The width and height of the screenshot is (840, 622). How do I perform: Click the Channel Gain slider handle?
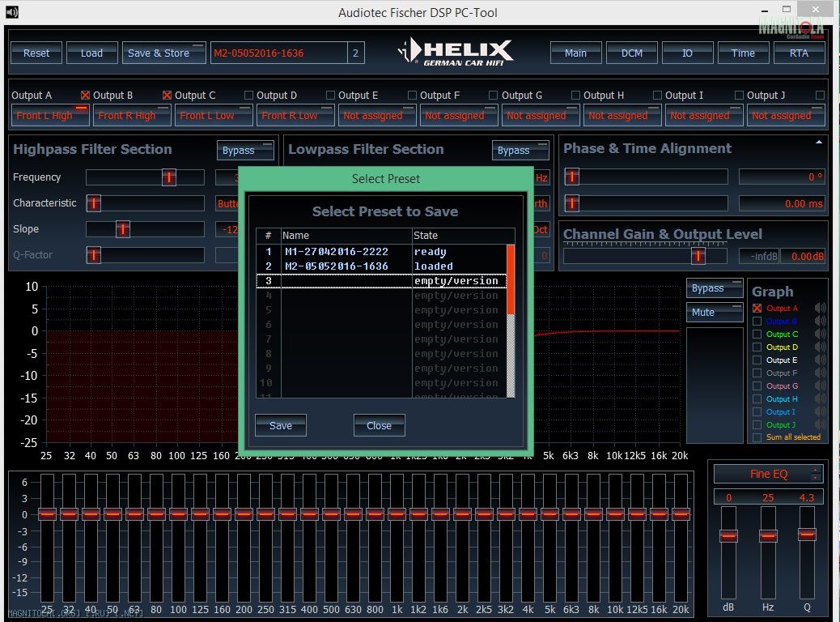[x=698, y=256]
